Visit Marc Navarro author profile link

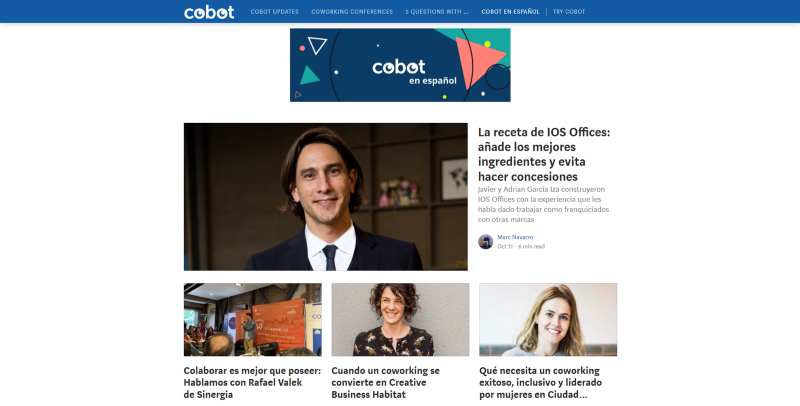pyautogui.click(x=515, y=237)
